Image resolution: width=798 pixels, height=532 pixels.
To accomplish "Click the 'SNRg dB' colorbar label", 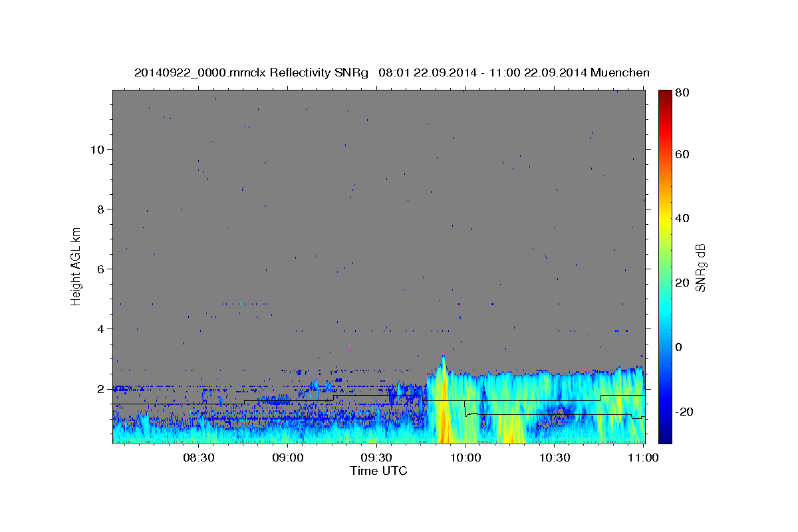I will (700, 267).
